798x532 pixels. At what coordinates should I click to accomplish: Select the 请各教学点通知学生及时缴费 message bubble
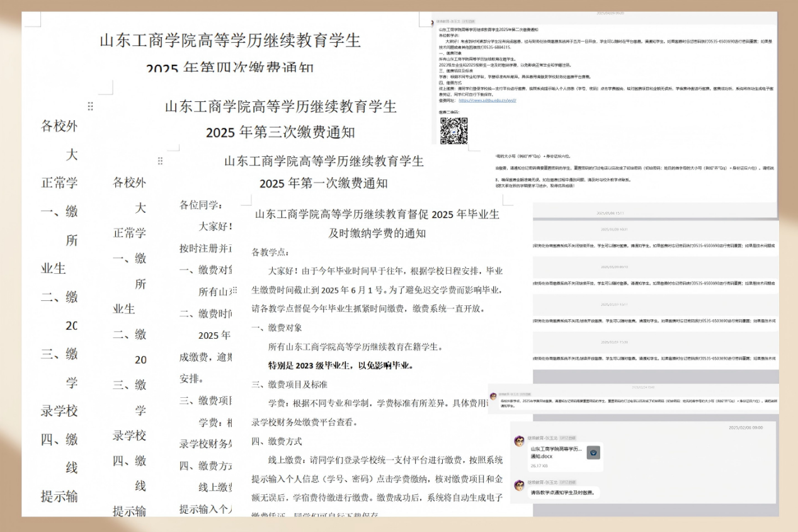pyautogui.click(x=564, y=492)
